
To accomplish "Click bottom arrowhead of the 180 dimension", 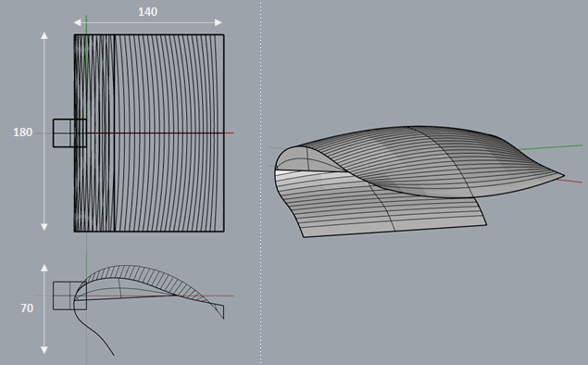I will [x=44, y=227].
